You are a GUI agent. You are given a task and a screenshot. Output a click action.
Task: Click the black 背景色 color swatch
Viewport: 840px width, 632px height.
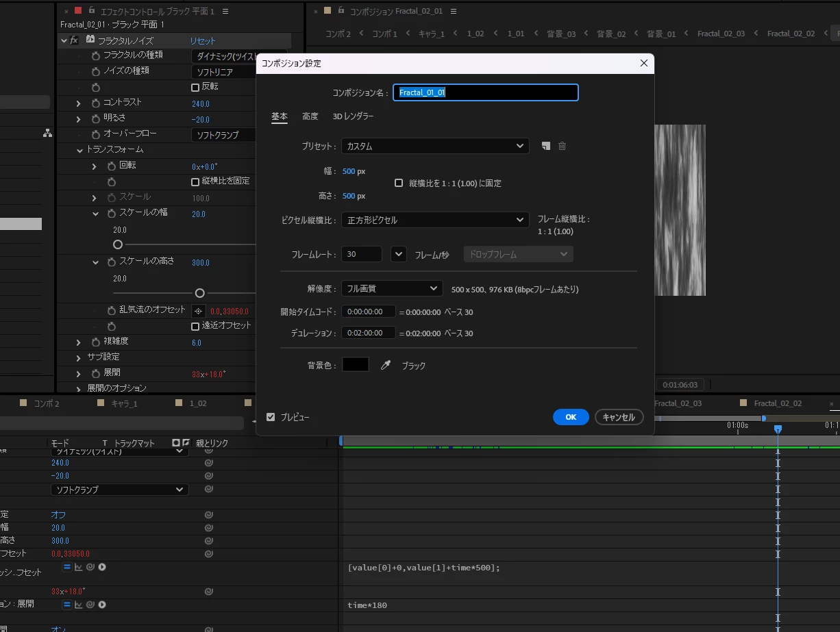click(x=356, y=365)
